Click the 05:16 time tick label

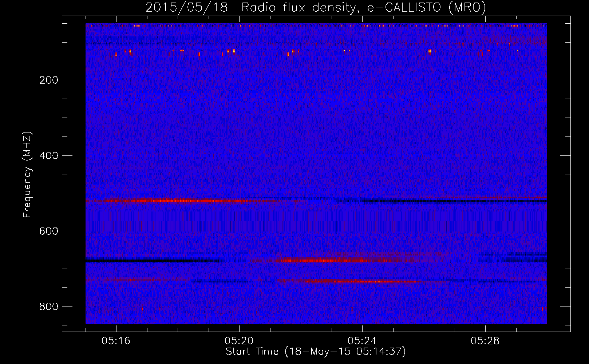116,341
